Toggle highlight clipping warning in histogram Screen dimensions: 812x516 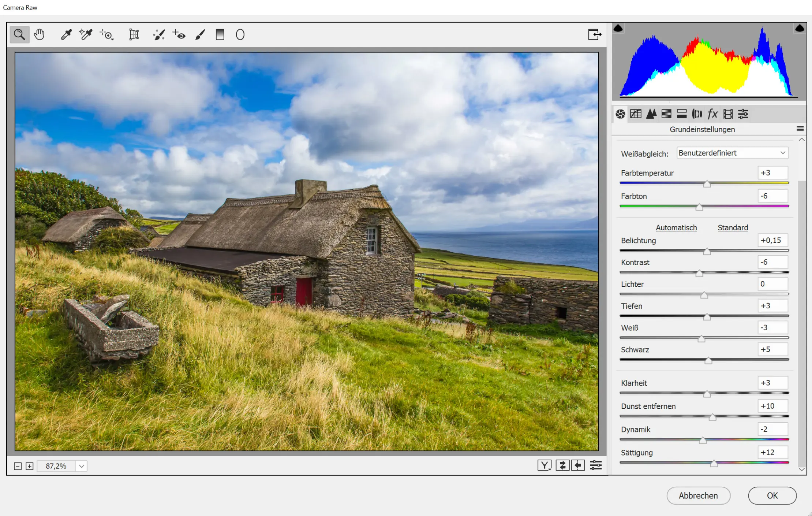(800, 28)
